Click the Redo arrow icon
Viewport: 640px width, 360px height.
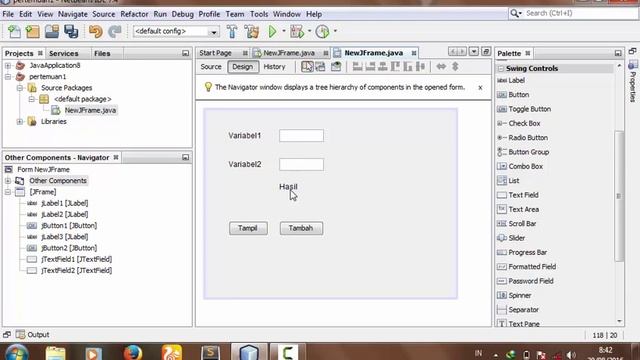[x=115, y=31]
